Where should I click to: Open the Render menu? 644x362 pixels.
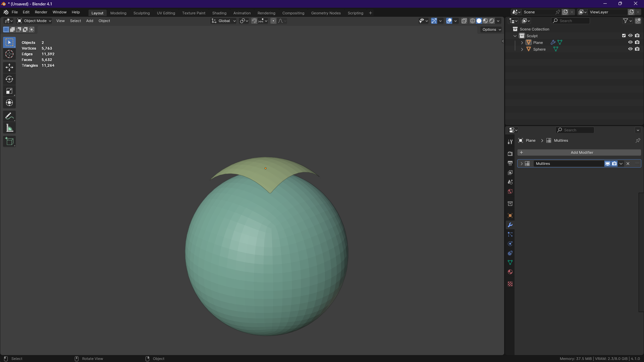tap(41, 12)
